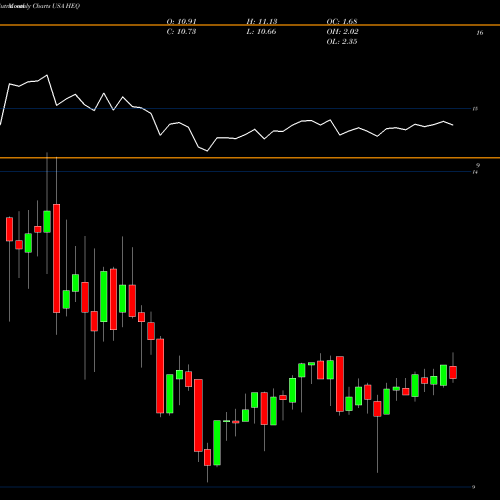
Task: Click the OH: 2.02 reading
Action: click(343, 32)
